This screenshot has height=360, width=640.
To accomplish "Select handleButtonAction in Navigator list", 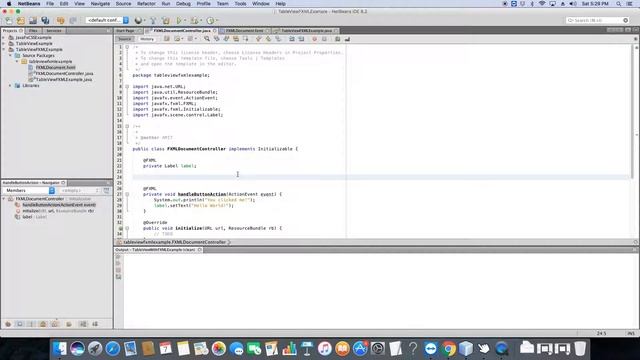I will [x=58, y=205].
